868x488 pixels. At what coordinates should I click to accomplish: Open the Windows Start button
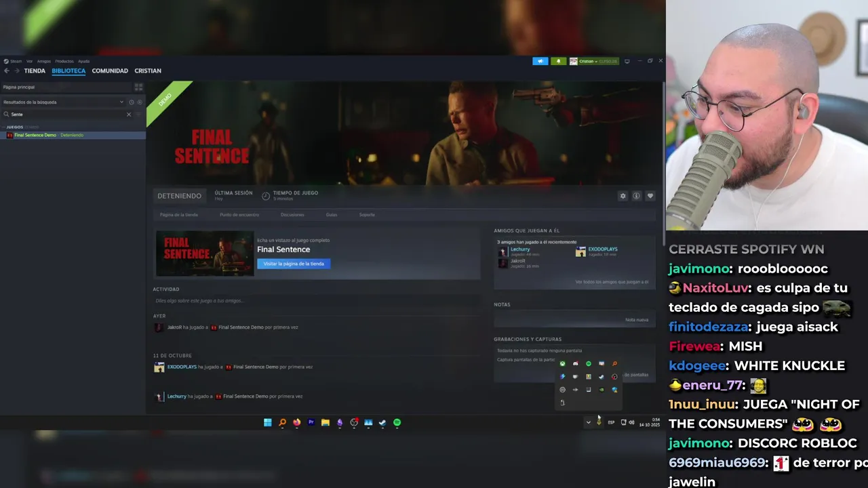click(x=268, y=422)
